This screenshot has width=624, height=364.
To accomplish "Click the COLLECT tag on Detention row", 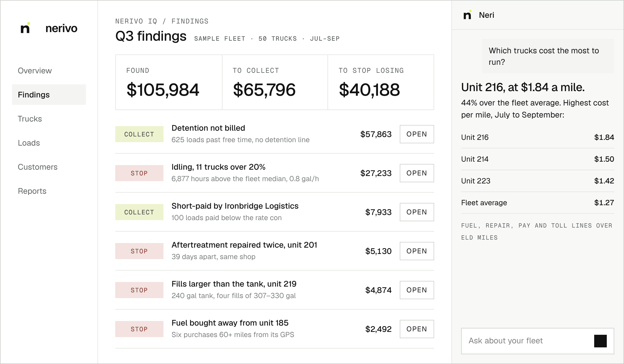I will [139, 134].
